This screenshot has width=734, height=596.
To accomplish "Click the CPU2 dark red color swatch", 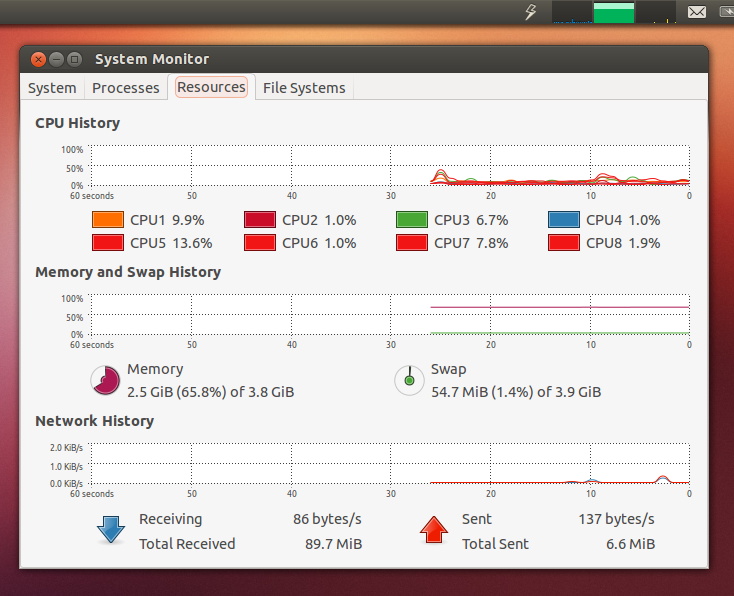I will (260, 220).
